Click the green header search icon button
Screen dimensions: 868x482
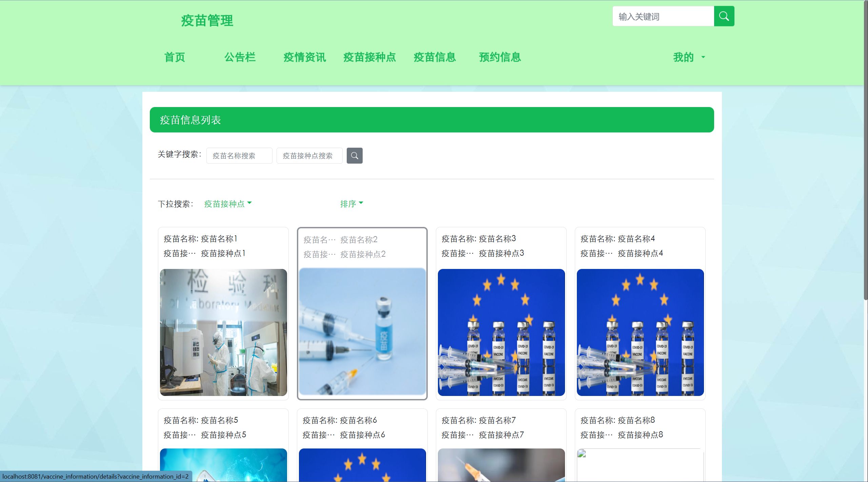(x=724, y=16)
